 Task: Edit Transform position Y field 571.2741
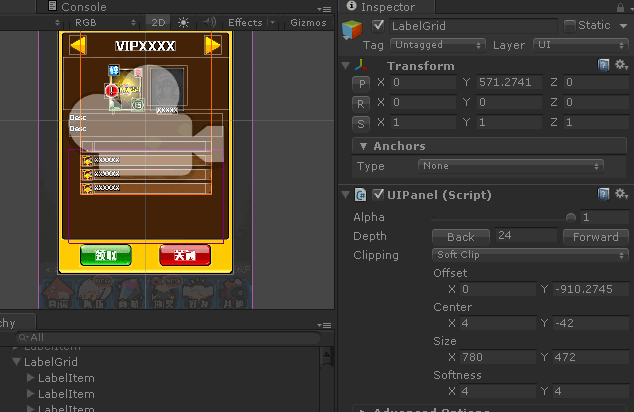pyautogui.click(x=509, y=82)
